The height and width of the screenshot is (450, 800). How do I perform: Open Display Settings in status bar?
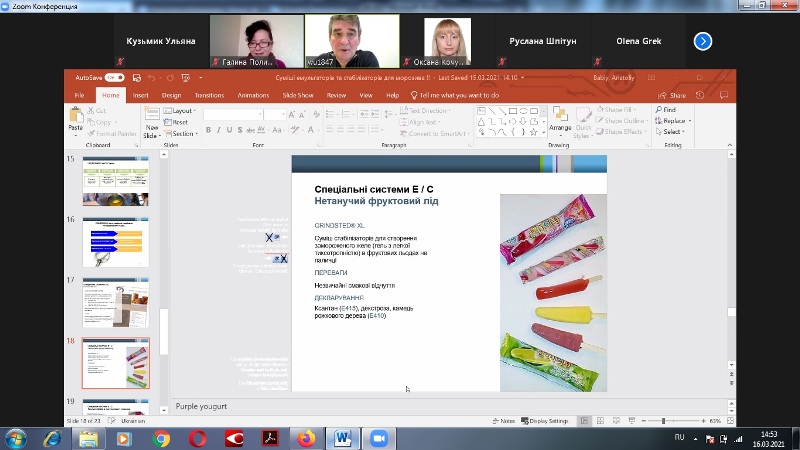pos(544,421)
